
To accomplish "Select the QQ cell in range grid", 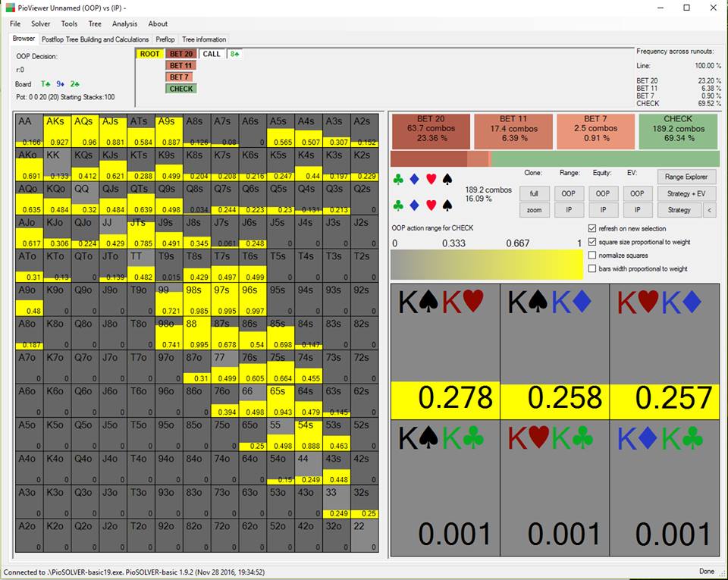I will [x=86, y=199].
